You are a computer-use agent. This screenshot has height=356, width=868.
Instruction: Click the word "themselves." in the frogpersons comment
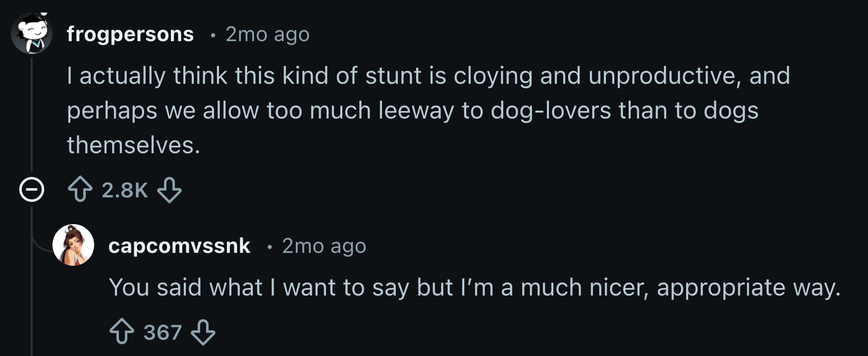pos(134,145)
